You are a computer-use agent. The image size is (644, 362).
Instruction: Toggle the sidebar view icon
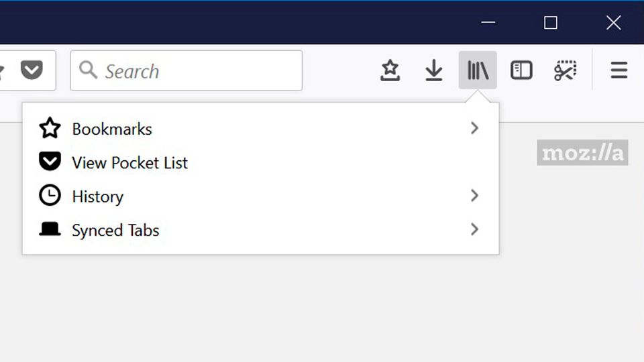(x=521, y=70)
